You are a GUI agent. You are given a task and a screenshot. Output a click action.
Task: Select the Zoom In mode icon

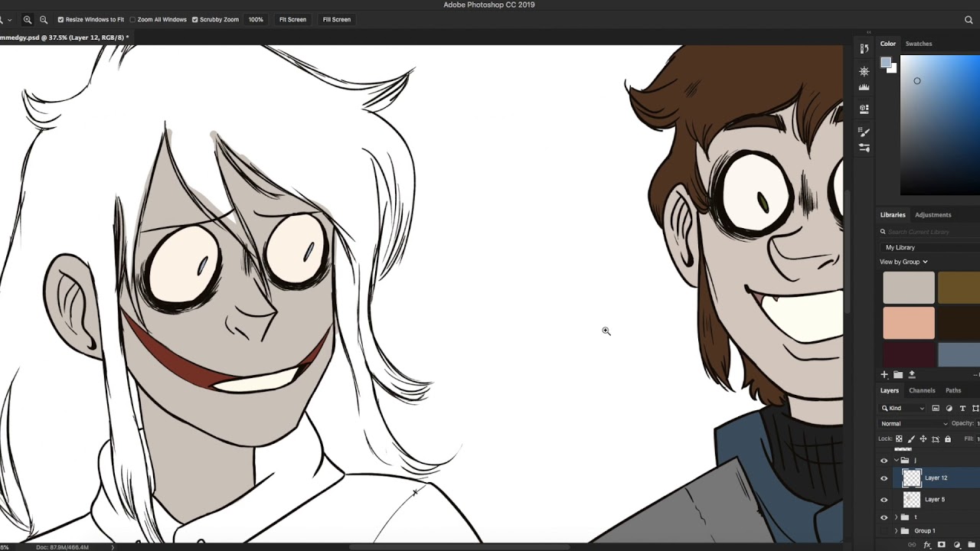pos(28,20)
